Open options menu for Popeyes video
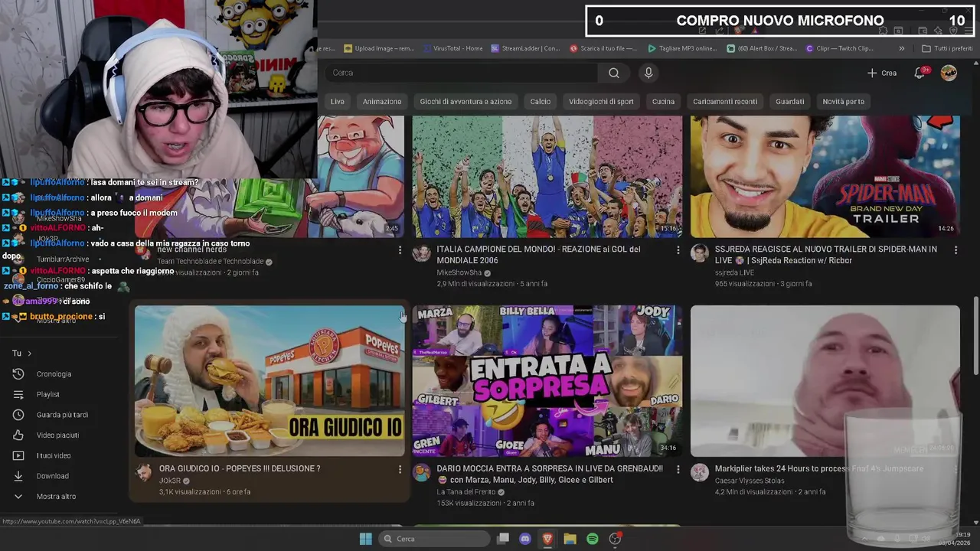 [x=400, y=469]
